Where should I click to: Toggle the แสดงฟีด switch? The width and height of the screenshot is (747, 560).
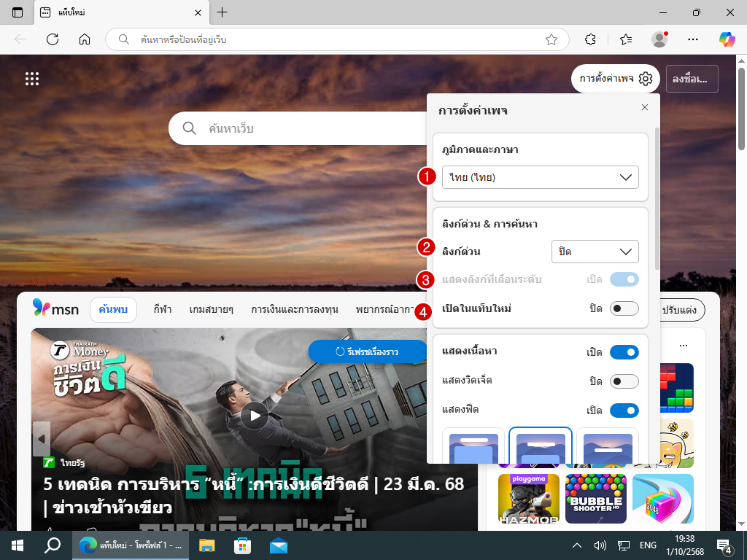tap(624, 410)
